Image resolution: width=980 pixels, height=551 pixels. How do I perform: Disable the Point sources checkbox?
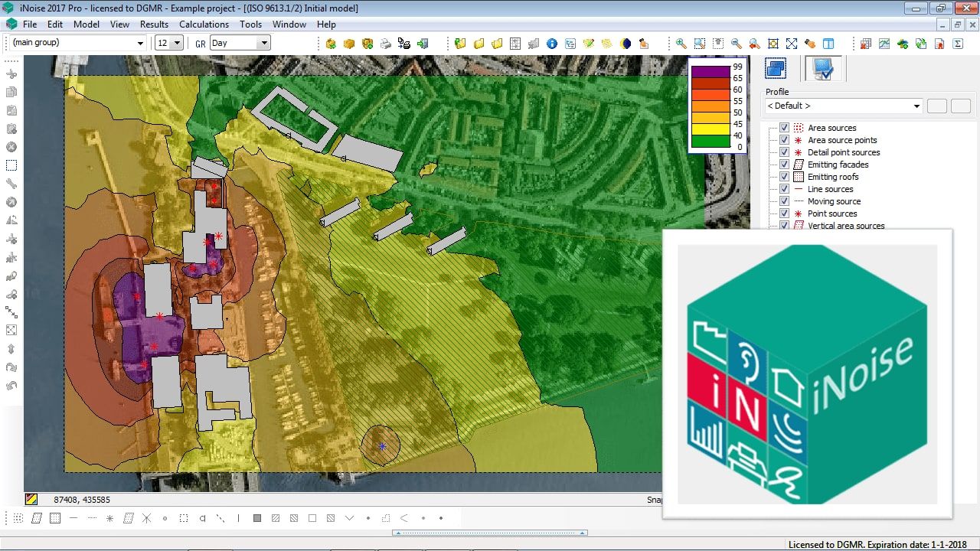(x=784, y=214)
